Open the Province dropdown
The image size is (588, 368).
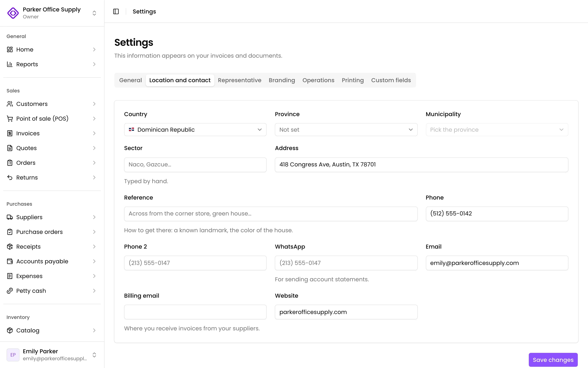[x=346, y=129]
